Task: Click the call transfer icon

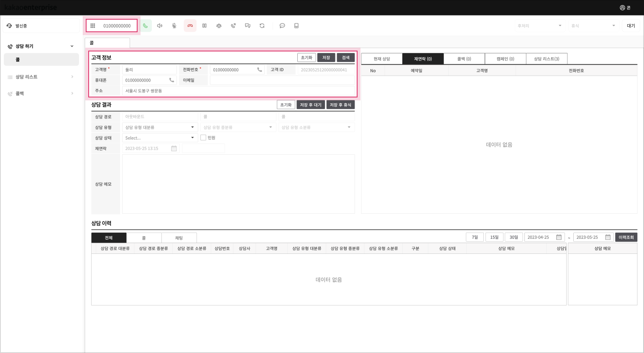Action: click(233, 26)
